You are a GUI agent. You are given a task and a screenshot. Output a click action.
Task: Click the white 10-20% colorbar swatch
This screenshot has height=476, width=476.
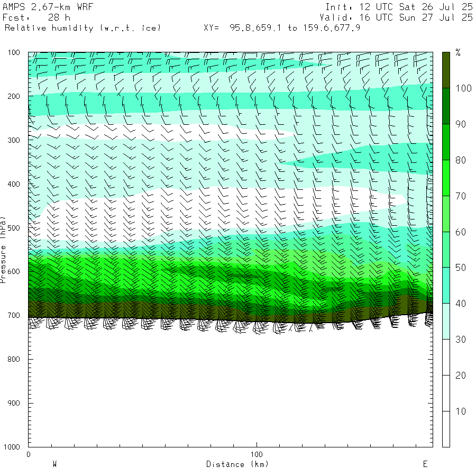[446, 393]
